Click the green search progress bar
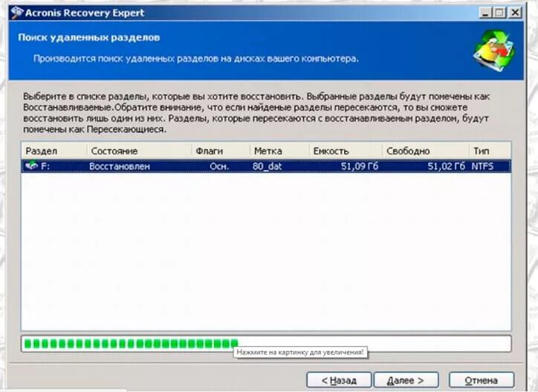538x392 pixels. tap(266, 343)
